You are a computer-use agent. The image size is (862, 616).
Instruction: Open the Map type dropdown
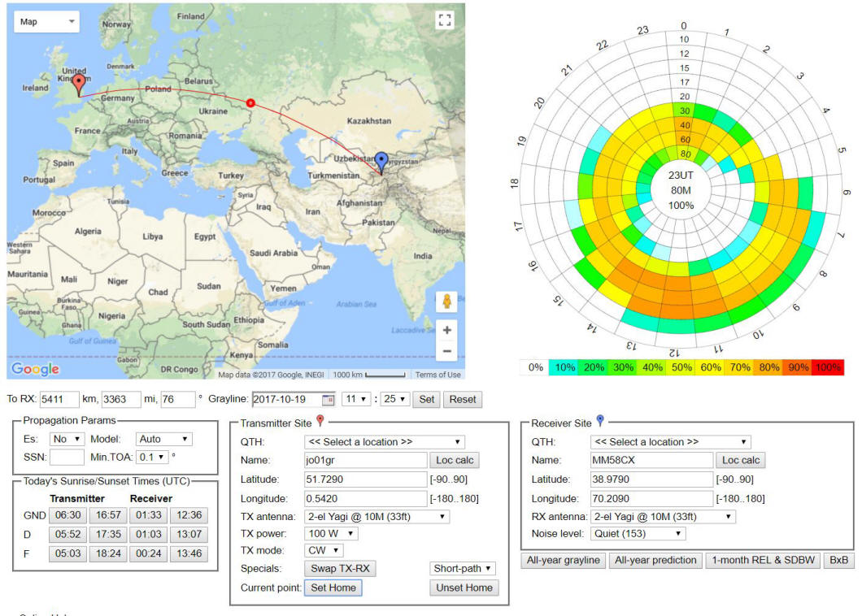click(46, 21)
